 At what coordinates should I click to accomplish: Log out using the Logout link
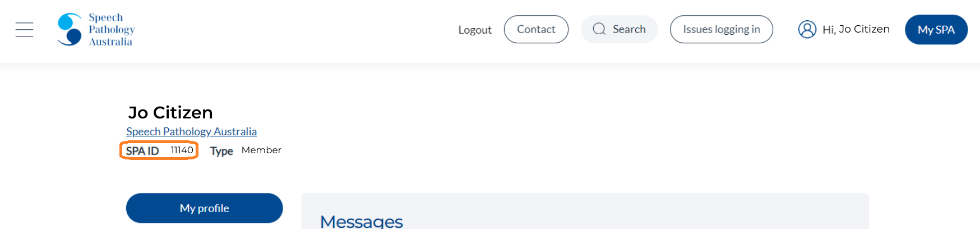(x=475, y=30)
